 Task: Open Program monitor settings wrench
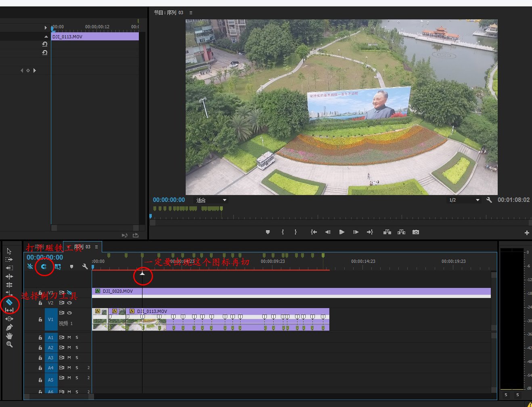click(x=489, y=200)
